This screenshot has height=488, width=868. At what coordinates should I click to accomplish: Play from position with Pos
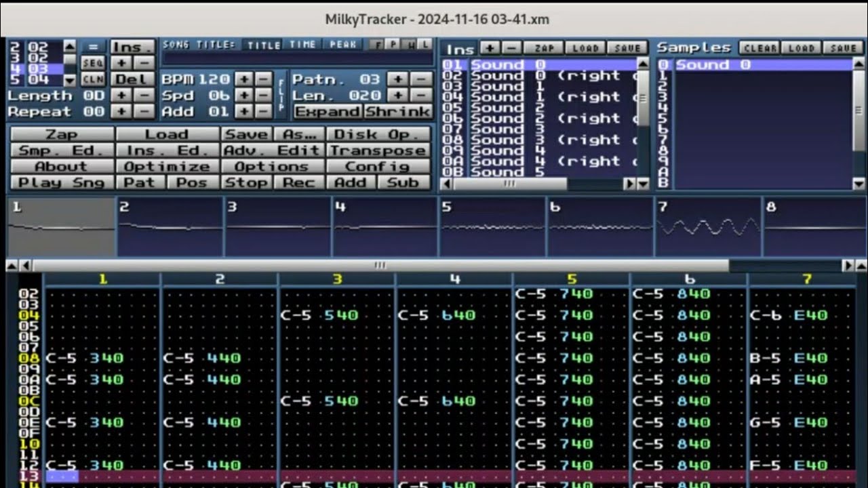pyautogui.click(x=193, y=182)
